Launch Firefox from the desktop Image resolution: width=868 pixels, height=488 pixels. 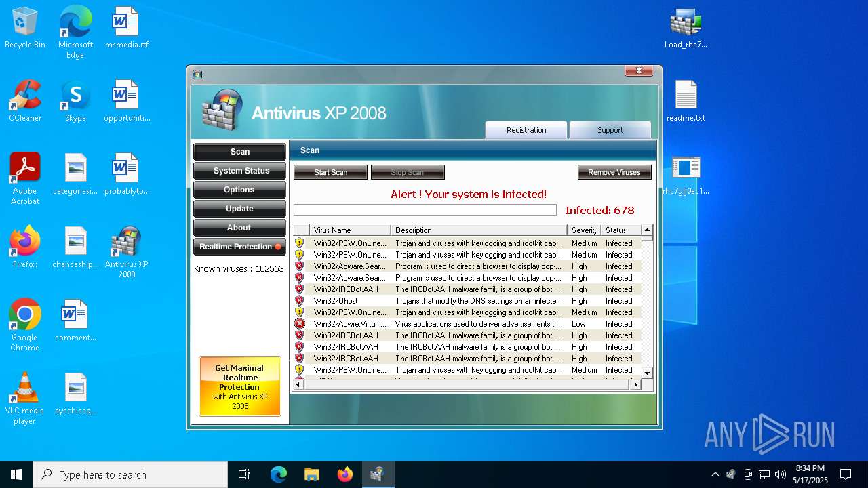click(x=25, y=247)
